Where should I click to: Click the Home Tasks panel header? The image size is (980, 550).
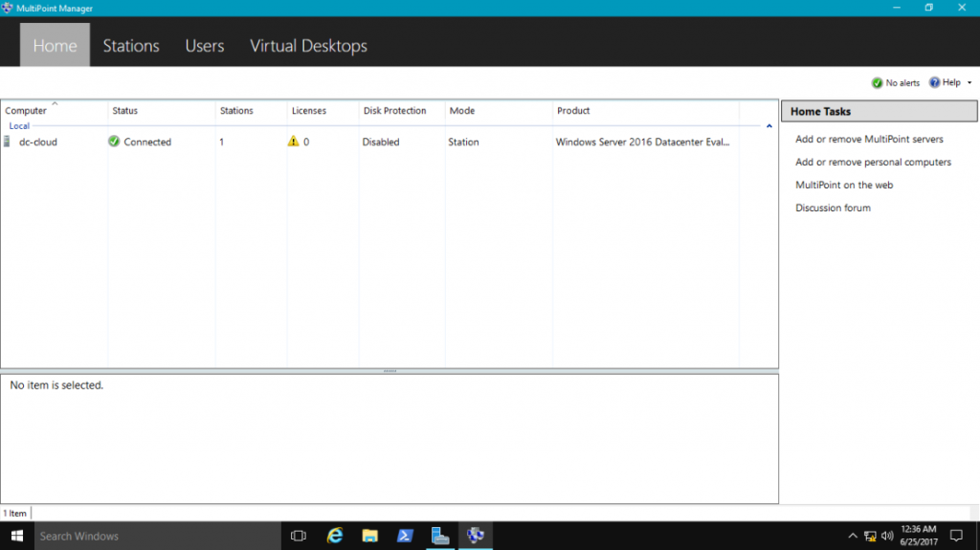point(880,111)
